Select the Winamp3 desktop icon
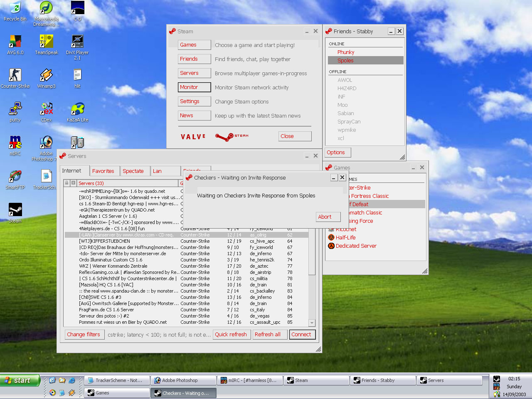The image size is (532, 399). pos(46,79)
